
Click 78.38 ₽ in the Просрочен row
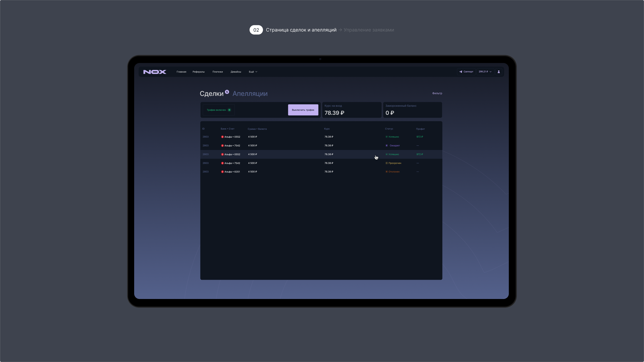click(x=329, y=163)
